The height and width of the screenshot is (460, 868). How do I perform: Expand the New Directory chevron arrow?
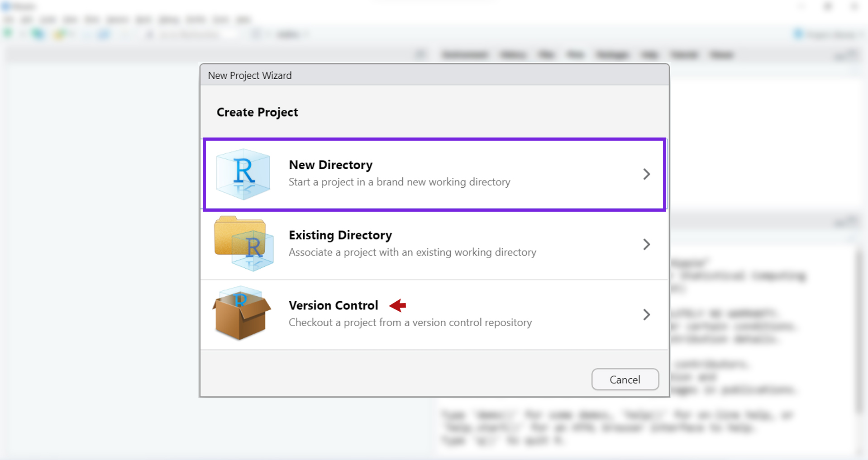pos(646,174)
